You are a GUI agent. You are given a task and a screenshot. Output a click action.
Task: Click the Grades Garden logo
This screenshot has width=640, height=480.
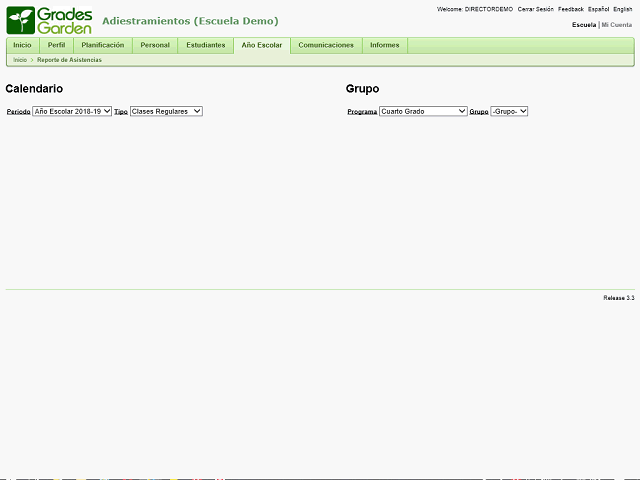[x=49, y=20]
